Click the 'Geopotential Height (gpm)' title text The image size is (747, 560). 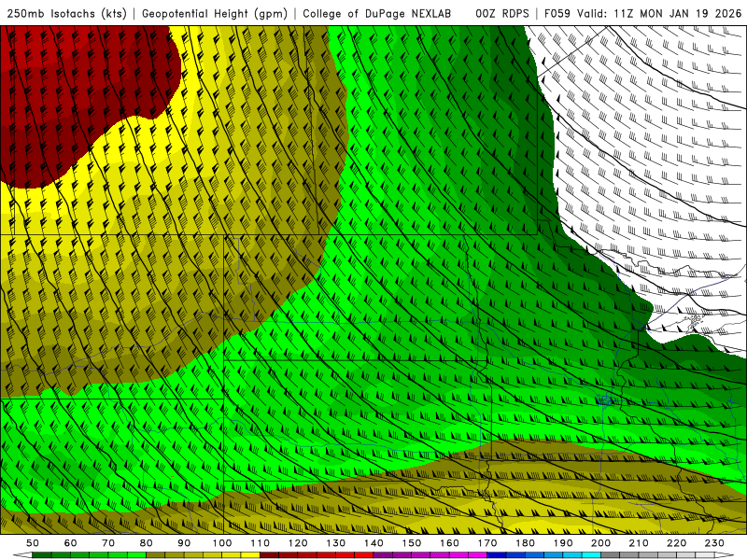(215, 14)
